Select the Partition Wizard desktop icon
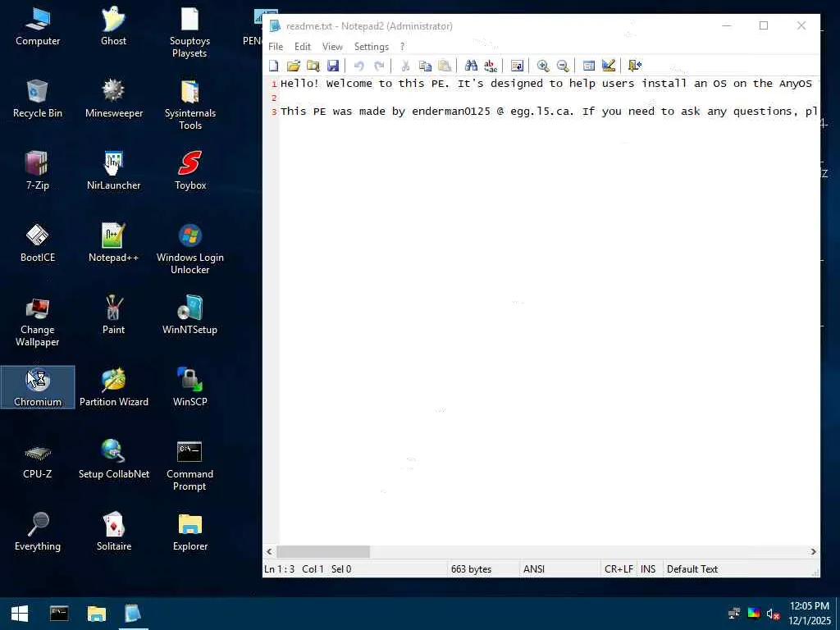 (113, 387)
